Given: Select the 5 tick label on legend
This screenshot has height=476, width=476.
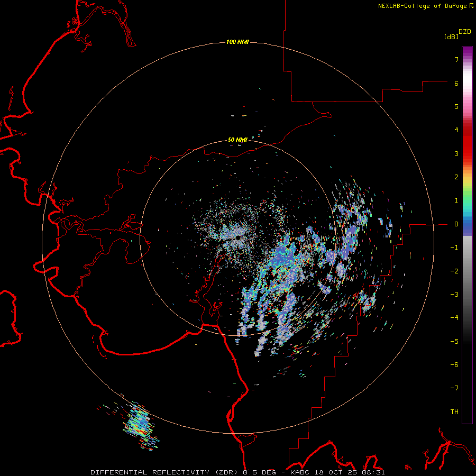Looking at the screenshot, I should click(x=456, y=106).
